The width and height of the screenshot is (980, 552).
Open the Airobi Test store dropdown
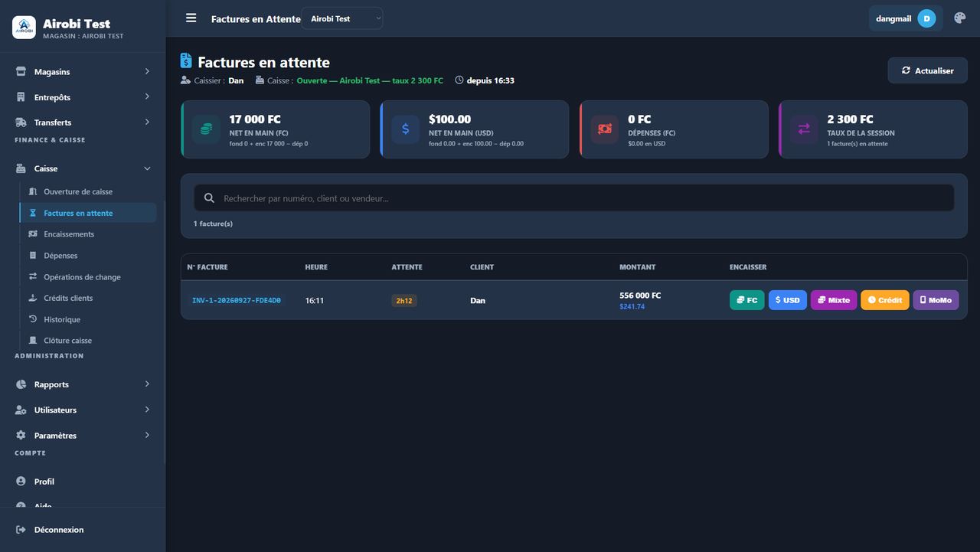342,18
